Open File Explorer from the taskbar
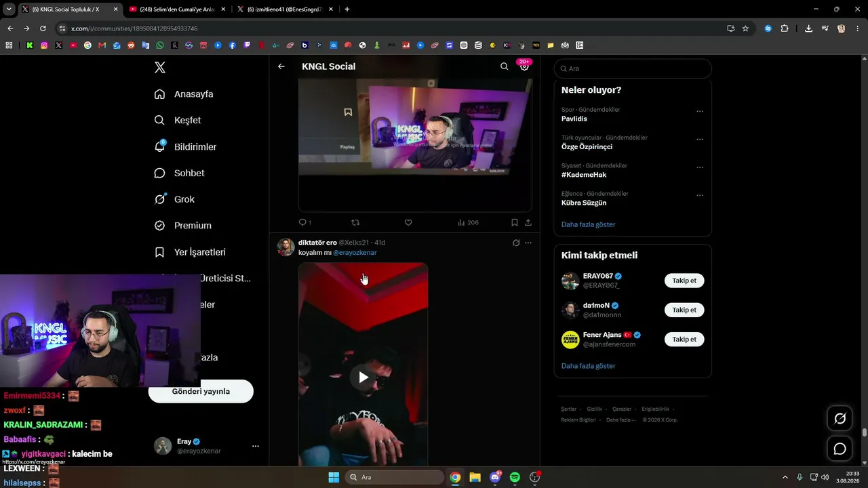The image size is (868, 488). tap(475, 477)
